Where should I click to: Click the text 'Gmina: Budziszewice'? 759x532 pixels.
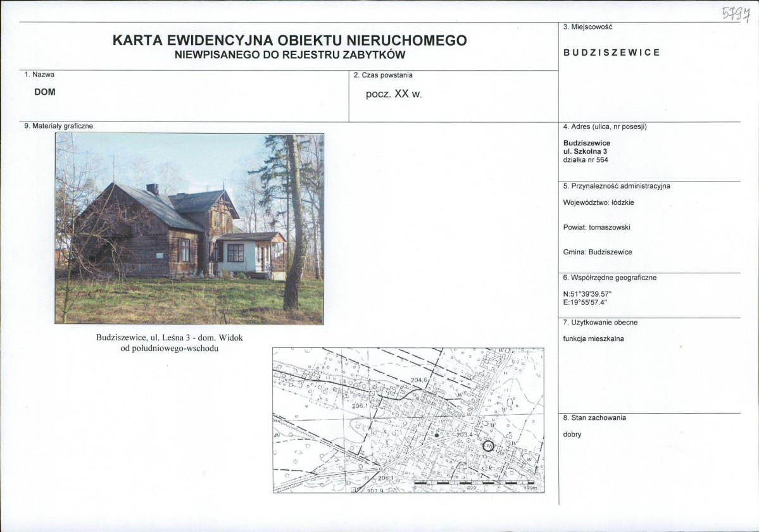click(x=598, y=252)
